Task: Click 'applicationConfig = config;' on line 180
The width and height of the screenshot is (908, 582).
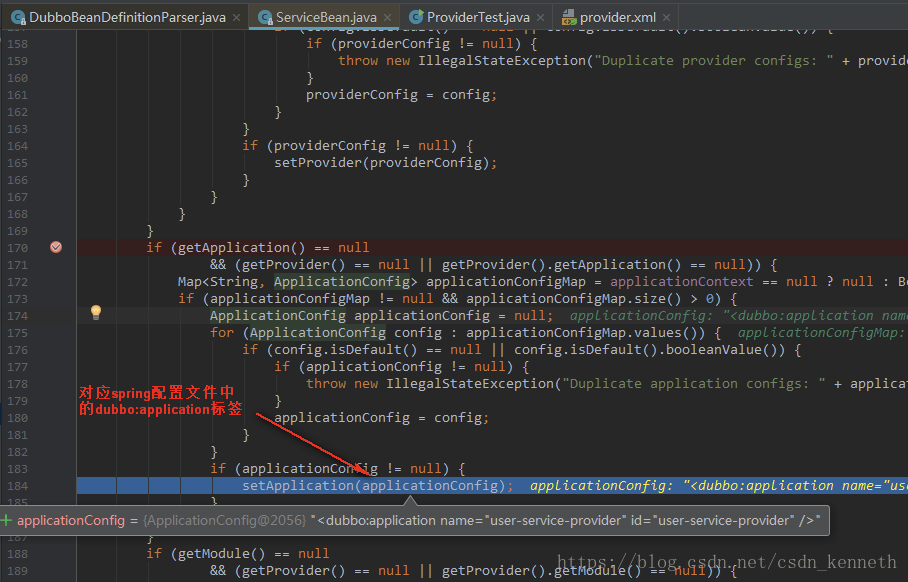Action: 382,418
